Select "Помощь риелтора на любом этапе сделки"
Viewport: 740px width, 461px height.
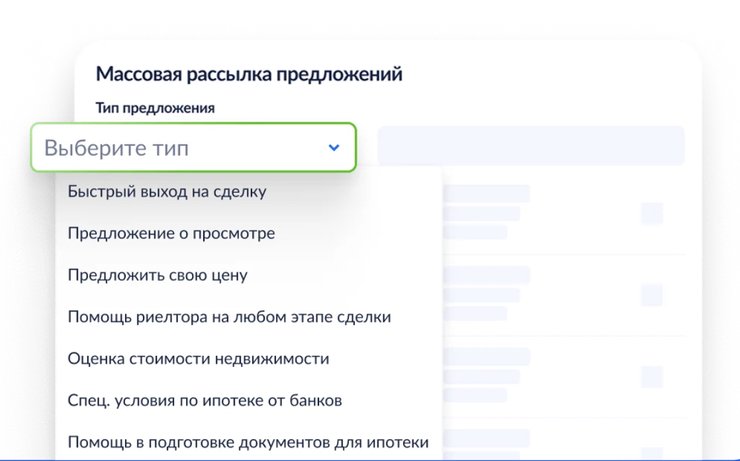pyautogui.click(x=229, y=317)
